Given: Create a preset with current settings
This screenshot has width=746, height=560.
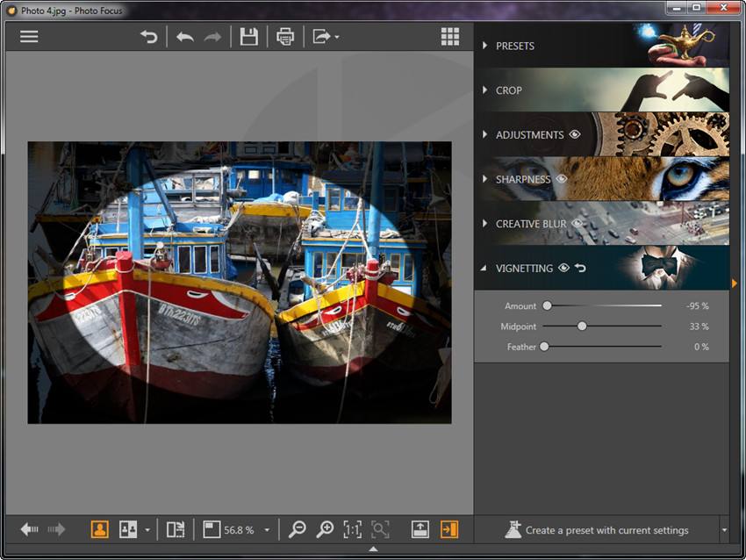Looking at the screenshot, I should pos(597,529).
